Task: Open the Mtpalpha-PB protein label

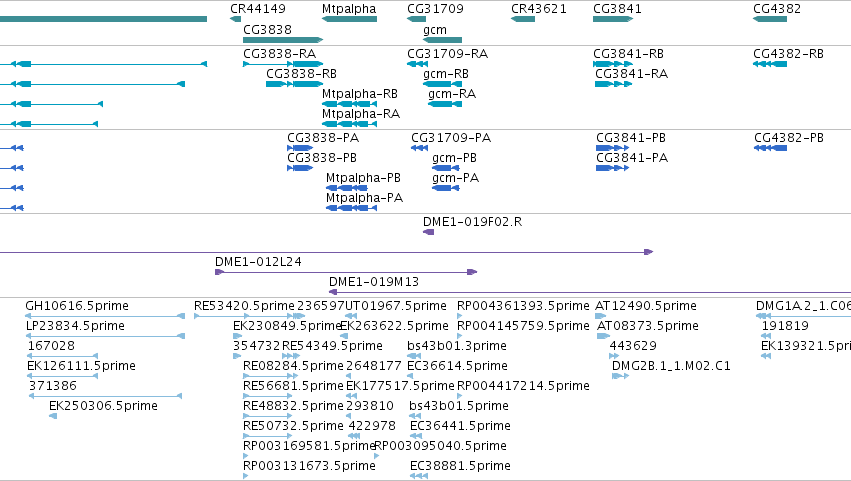Action: 363,178
